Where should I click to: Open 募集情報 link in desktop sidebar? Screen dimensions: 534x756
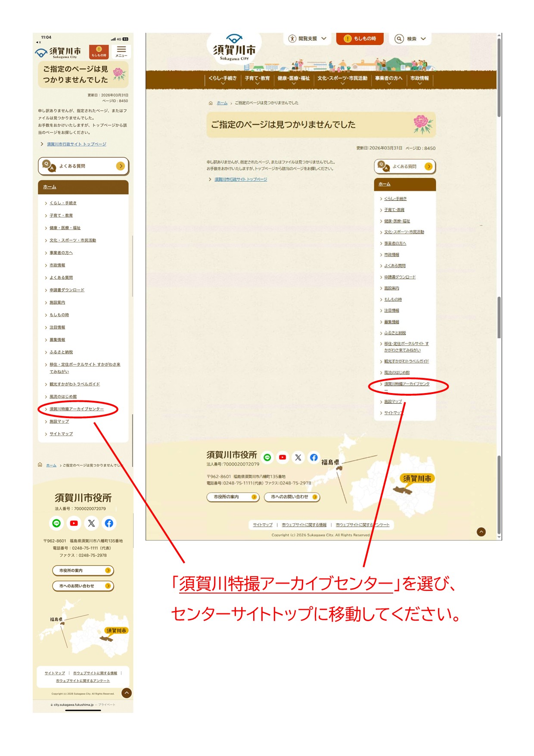pyautogui.click(x=391, y=322)
